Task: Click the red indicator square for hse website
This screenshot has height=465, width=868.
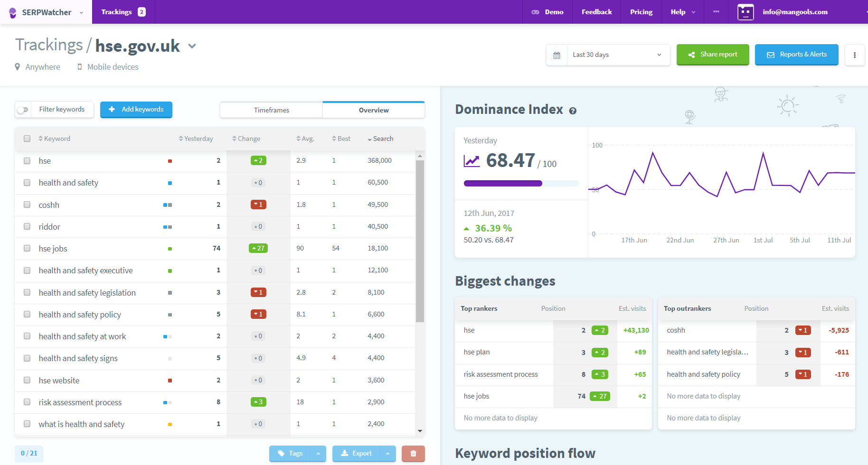Action: 170,381
